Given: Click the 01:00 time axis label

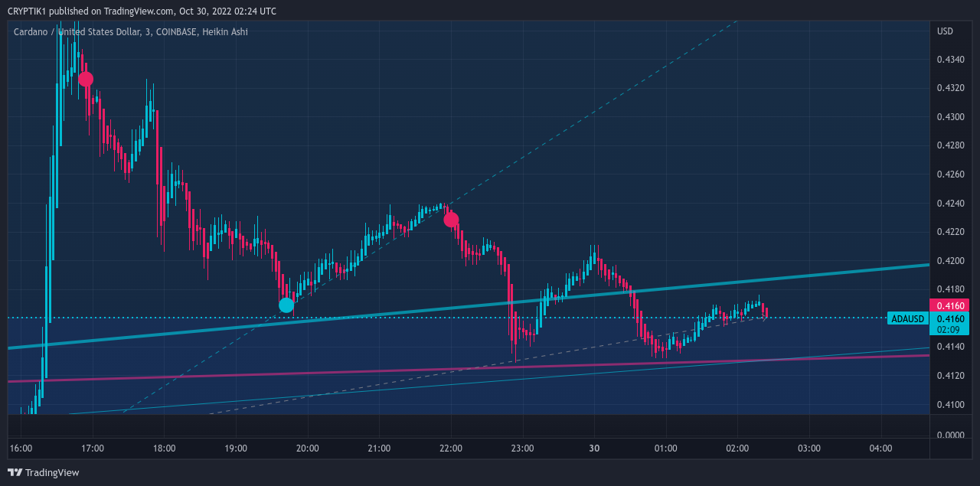Looking at the screenshot, I should [x=666, y=448].
